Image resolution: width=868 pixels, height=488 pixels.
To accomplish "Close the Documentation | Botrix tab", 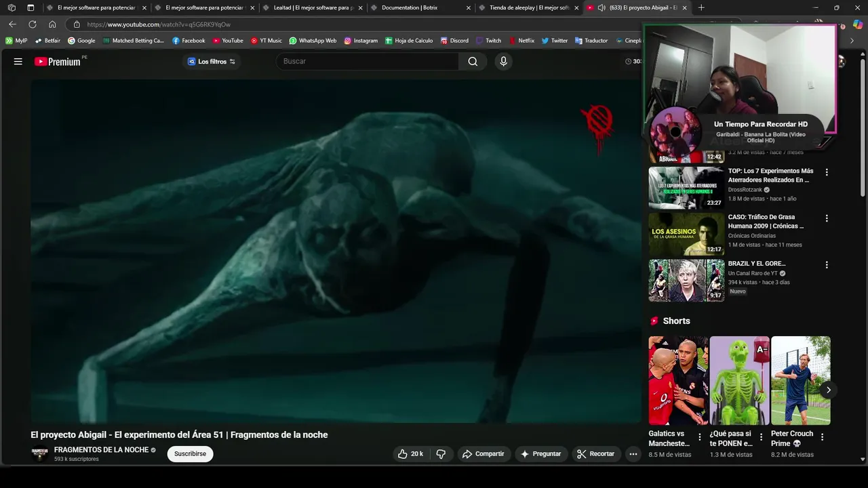I will pyautogui.click(x=468, y=7).
